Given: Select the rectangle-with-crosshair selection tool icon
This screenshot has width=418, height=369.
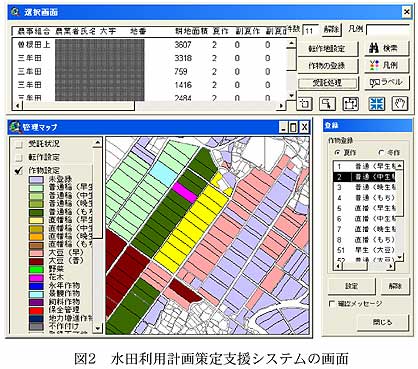Looking at the screenshot, I should pos(304,104).
